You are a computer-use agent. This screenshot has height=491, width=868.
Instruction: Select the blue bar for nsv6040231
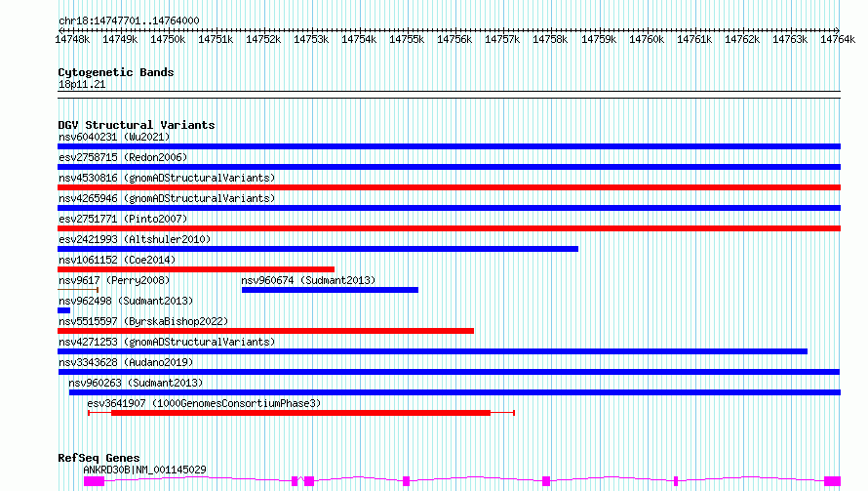(x=449, y=146)
